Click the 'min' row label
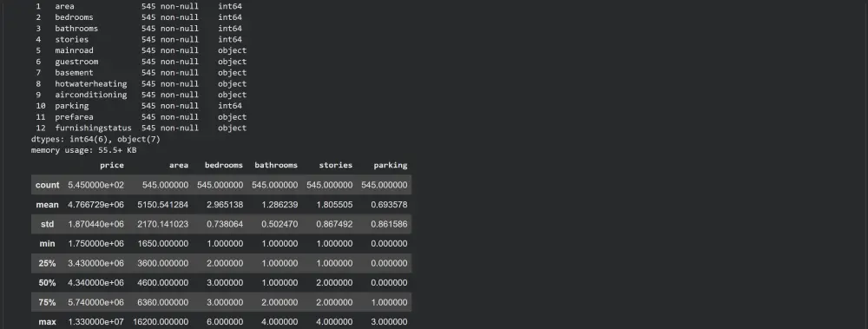868x329 pixels. click(47, 244)
